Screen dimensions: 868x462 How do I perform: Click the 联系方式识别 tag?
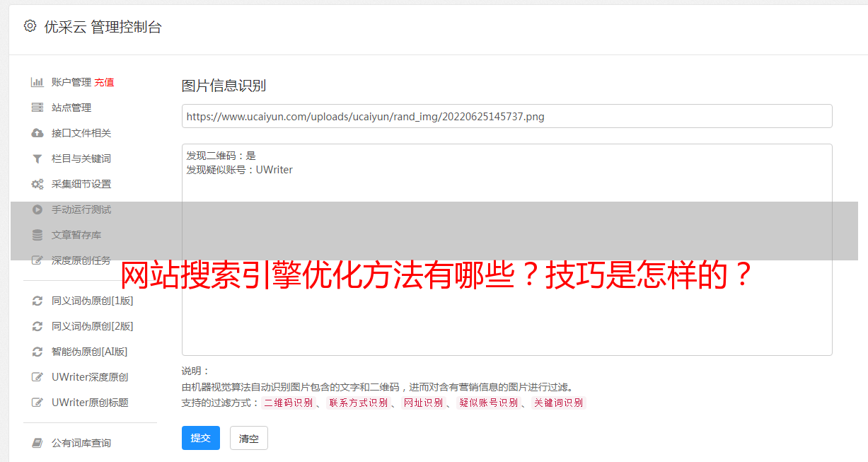click(x=359, y=403)
